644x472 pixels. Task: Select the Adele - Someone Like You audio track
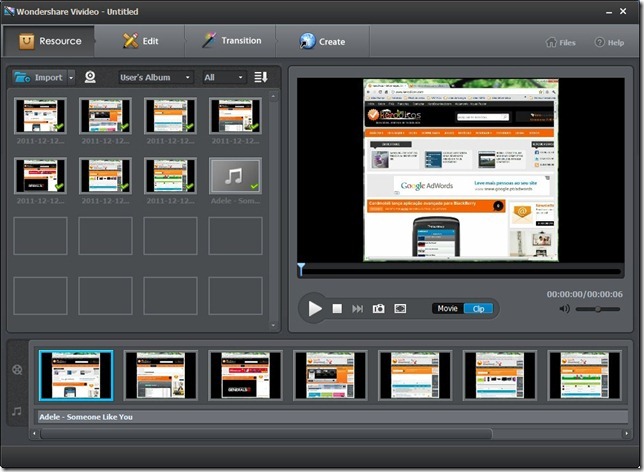333,417
